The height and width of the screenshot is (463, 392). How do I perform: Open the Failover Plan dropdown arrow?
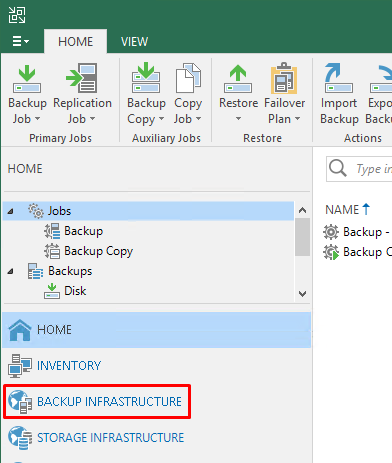[297, 119]
